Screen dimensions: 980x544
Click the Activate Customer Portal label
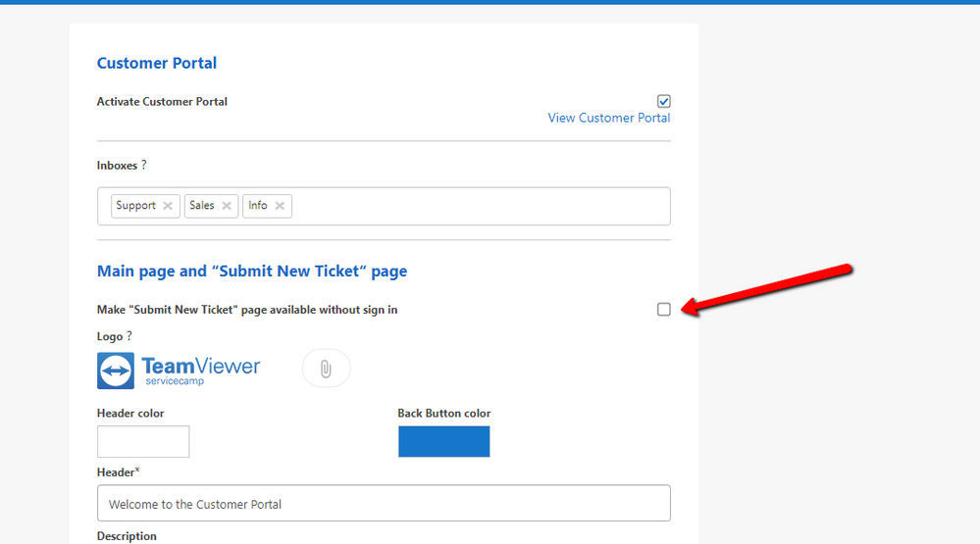pos(162,101)
